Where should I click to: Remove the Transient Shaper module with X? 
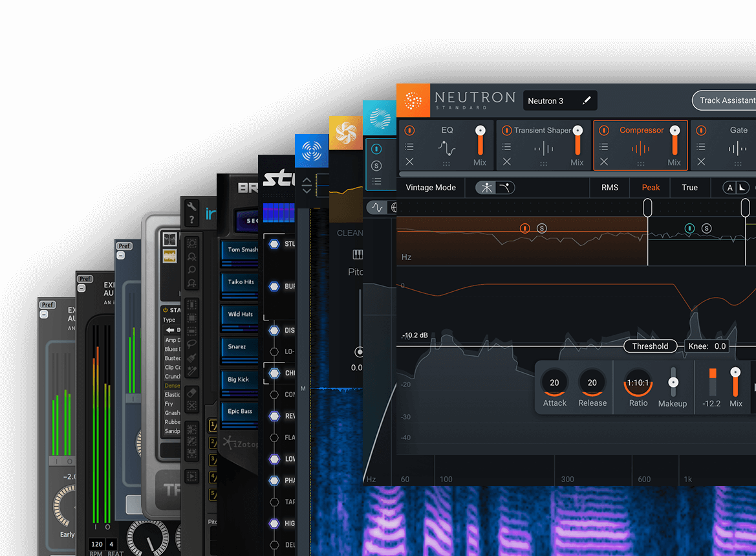[x=507, y=162]
